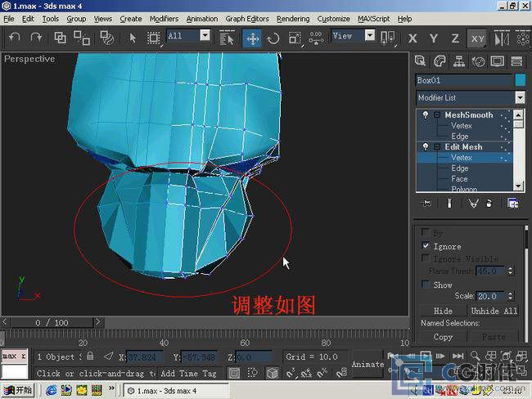Choose the rectangular selection region tool
This screenshot has height=399, width=532.
[x=153, y=38]
